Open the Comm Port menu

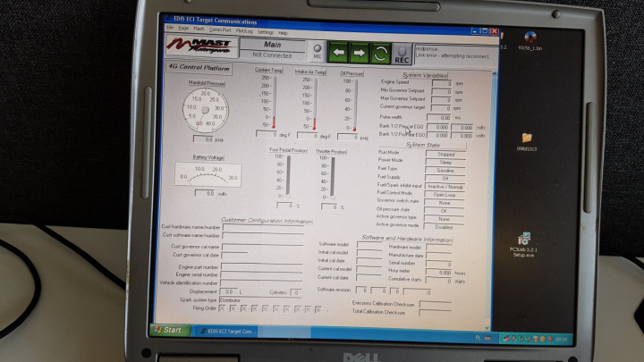(220, 30)
